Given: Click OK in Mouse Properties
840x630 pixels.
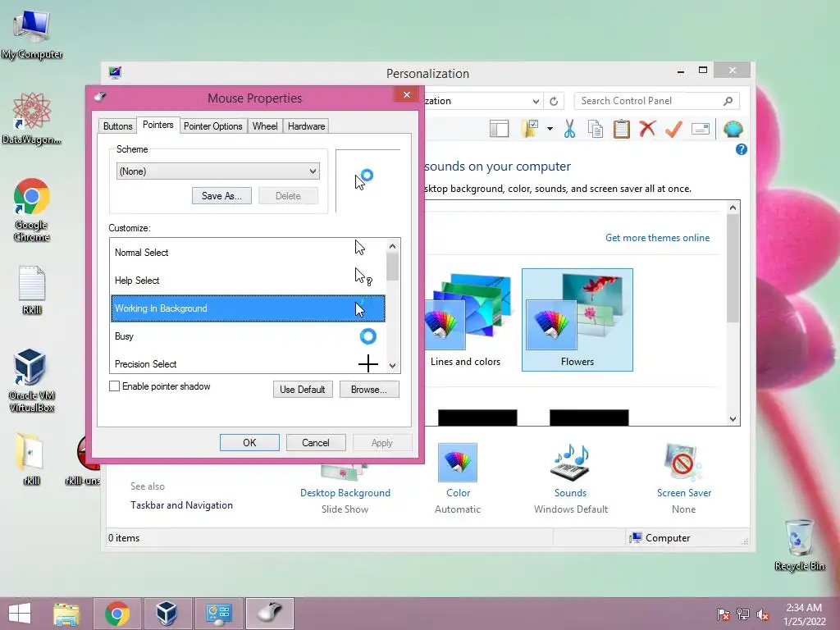Looking at the screenshot, I should coord(249,442).
